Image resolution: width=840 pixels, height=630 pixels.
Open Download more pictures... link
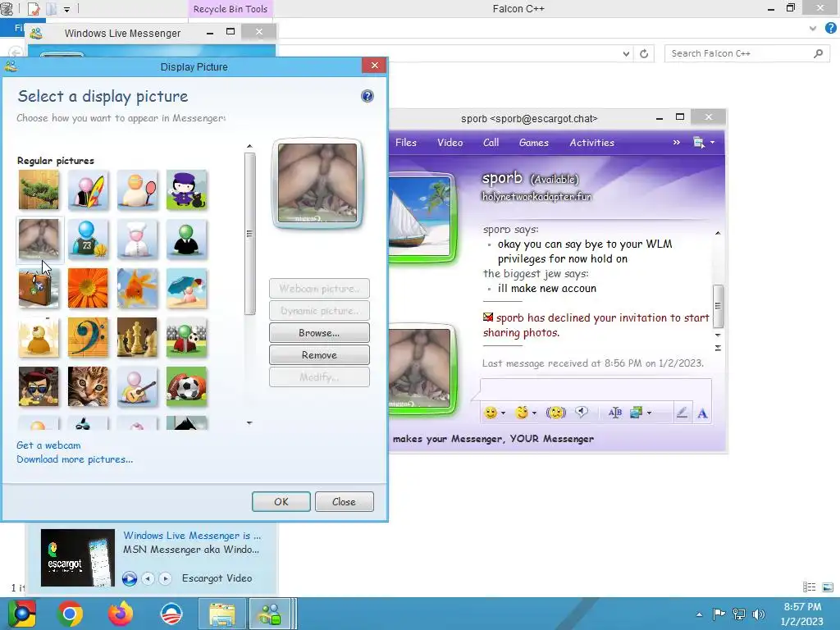coord(75,459)
